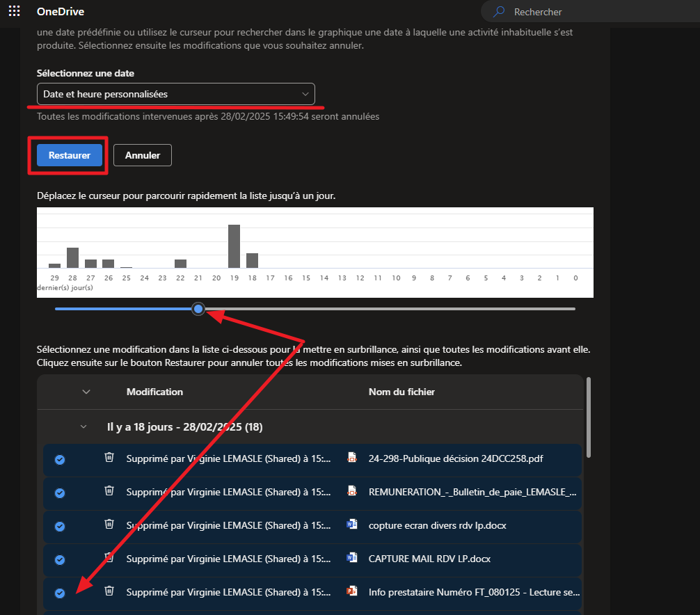The width and height of the screenshot is (700, 615).
Task: Click the search magnifier icon
Action: (x=499, y=12)
